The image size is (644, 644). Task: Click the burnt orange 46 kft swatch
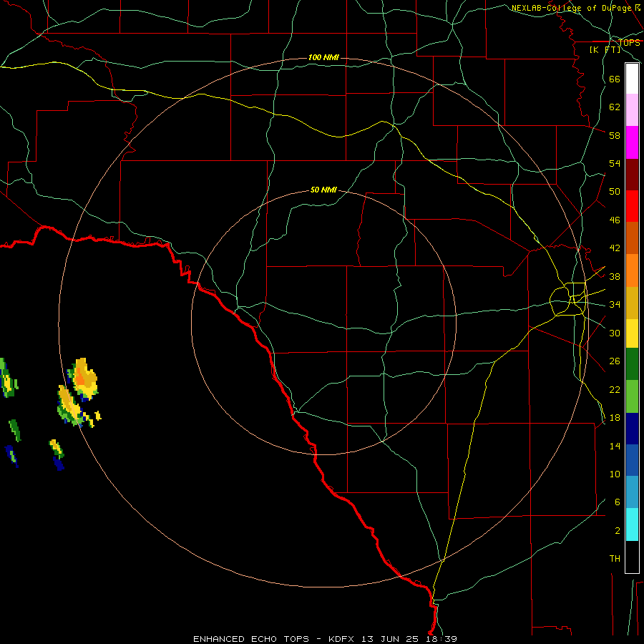pos(632,238)
